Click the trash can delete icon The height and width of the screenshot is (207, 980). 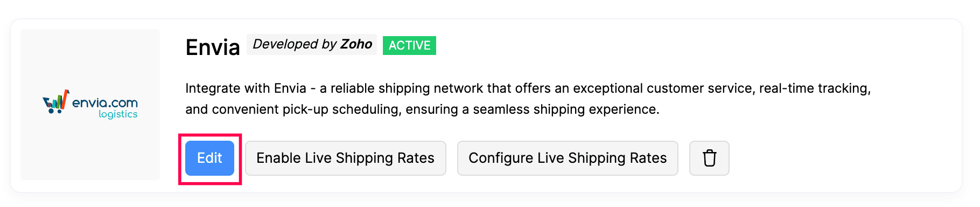tap(709, 158)
